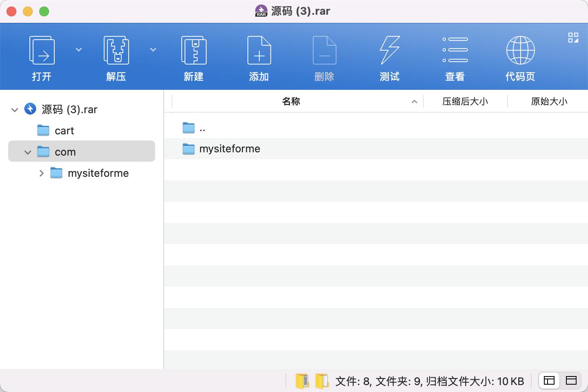Expand mysiteforme folder in the sidebar
The image size is (588, 392).
tap(41, 173)
